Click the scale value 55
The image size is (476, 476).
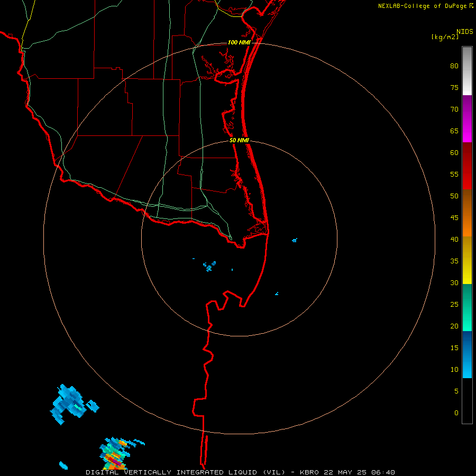coord(454,174)
